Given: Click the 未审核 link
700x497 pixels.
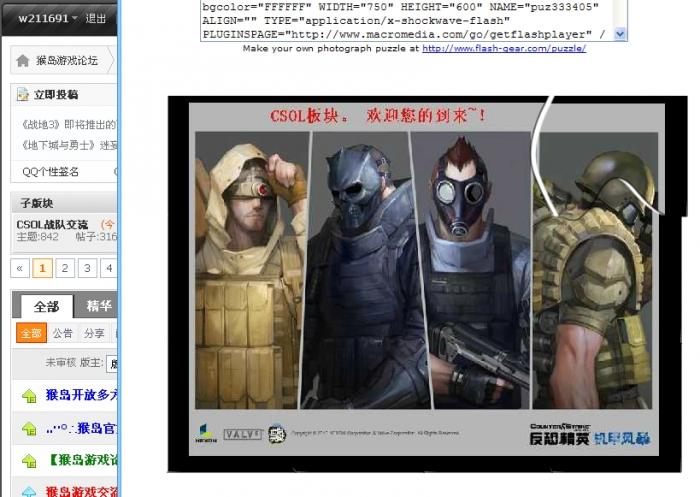Looking at the screenshot, I should coord(61,362).
